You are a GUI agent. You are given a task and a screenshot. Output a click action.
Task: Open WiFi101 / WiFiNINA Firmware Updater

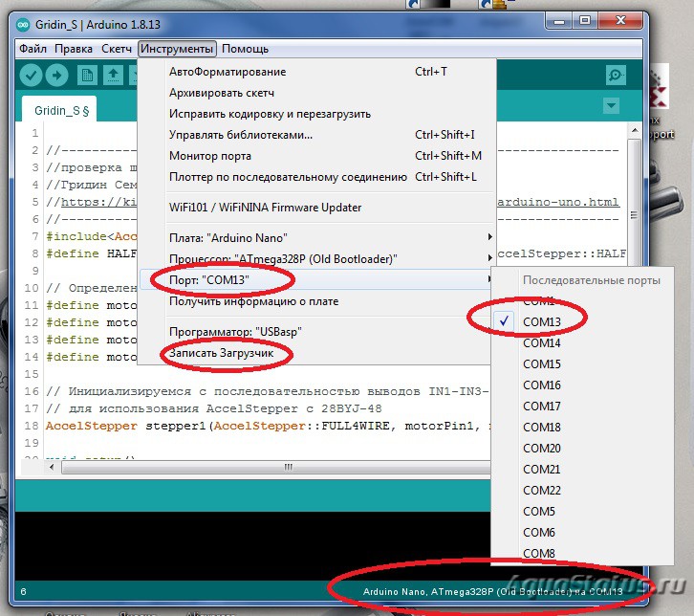pos(315,208)
